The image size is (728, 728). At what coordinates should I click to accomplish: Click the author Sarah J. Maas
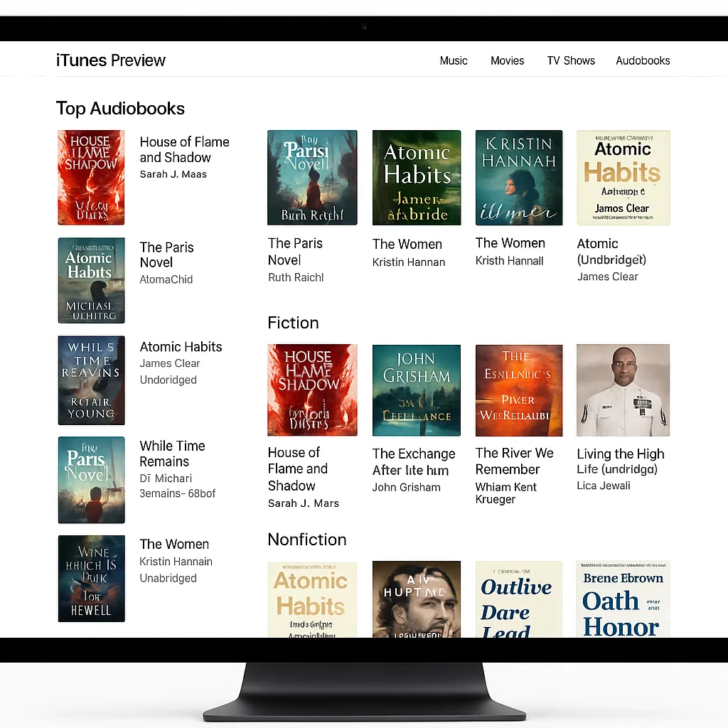pyautogui.click(x=173, y=174)
